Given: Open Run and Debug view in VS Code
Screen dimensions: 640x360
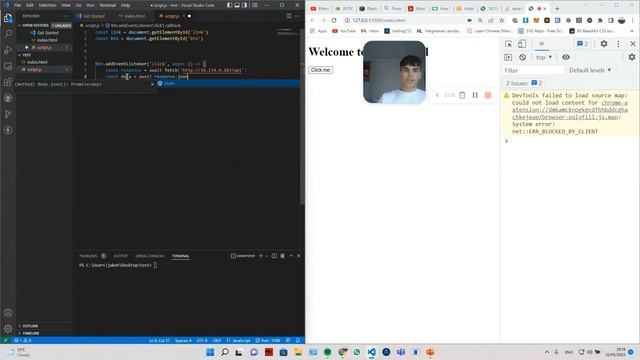Looking at the screenshot, I should click(x=8, y=50).
